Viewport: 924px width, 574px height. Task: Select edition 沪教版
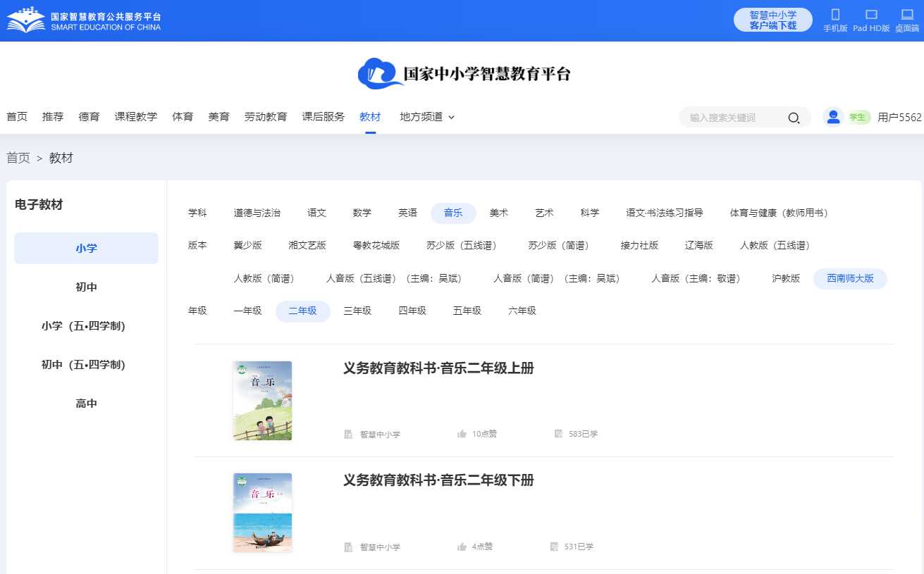click(x=786, y=278)
